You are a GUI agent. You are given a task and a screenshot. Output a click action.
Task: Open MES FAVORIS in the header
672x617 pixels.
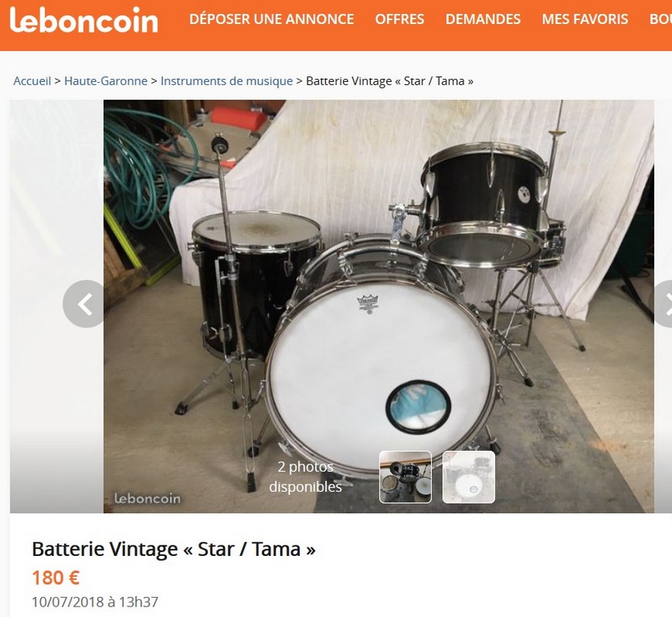click(584, 19)
